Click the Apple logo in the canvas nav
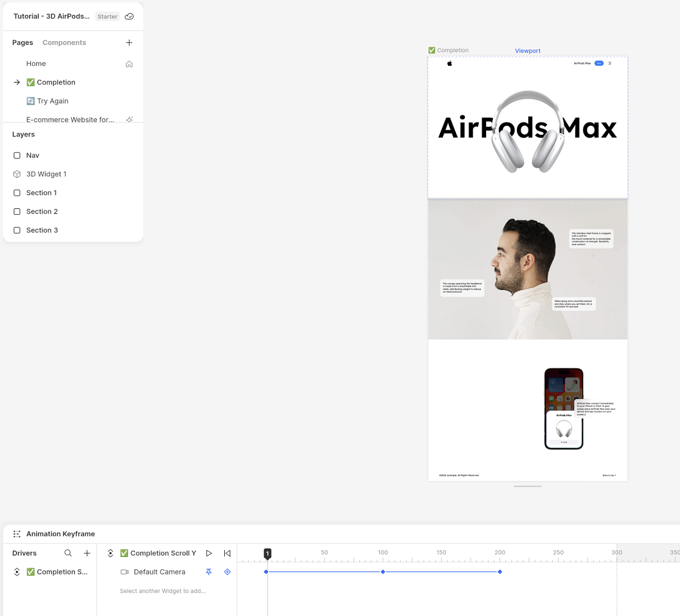Viewport: 680px width, 616px height. (449, 63)
